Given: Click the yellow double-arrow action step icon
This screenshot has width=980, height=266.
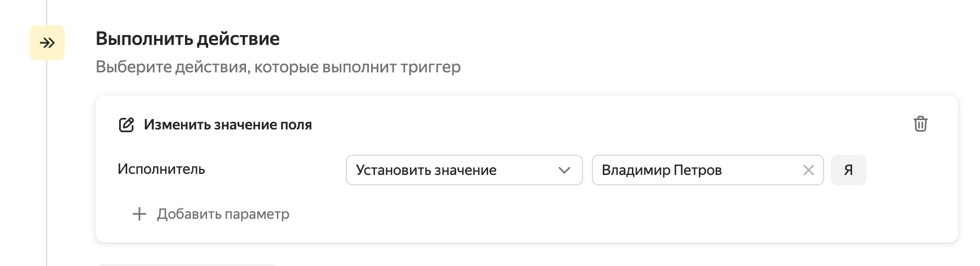Looking at the screenshot, I should pyautogui.click(x=47, y=43).
